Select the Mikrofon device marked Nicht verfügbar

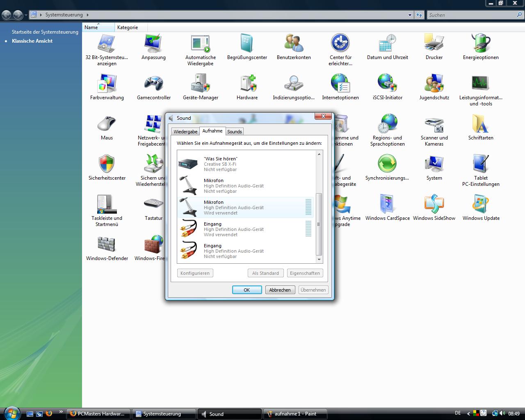[x=246, y=186]
